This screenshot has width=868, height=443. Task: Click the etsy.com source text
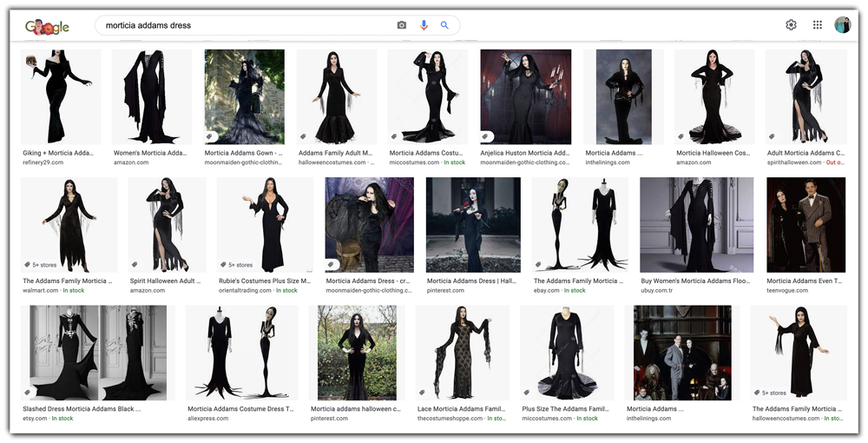(35, 418)
